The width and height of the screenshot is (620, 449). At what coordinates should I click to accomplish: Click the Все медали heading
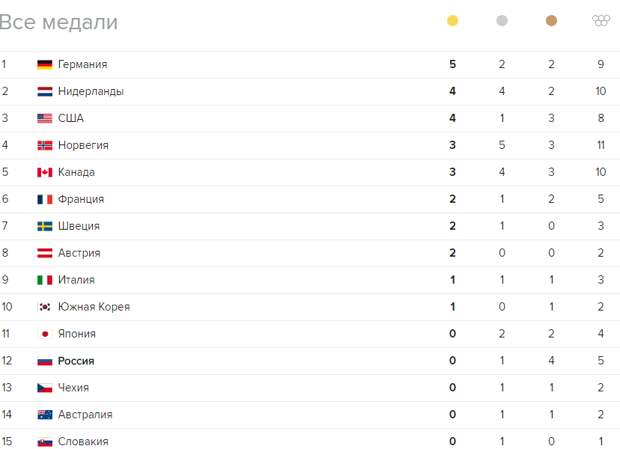point(59,22)
